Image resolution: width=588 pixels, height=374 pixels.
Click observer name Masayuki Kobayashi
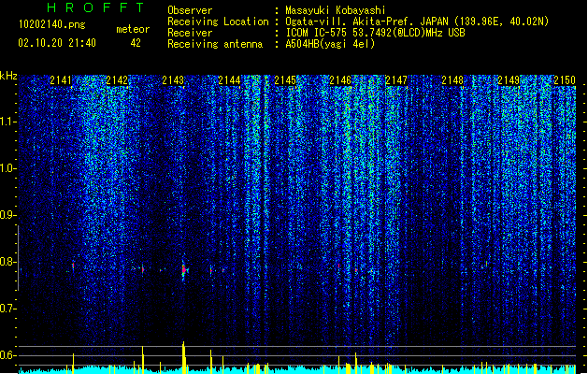pyautogui.click(x=336, y=10)
